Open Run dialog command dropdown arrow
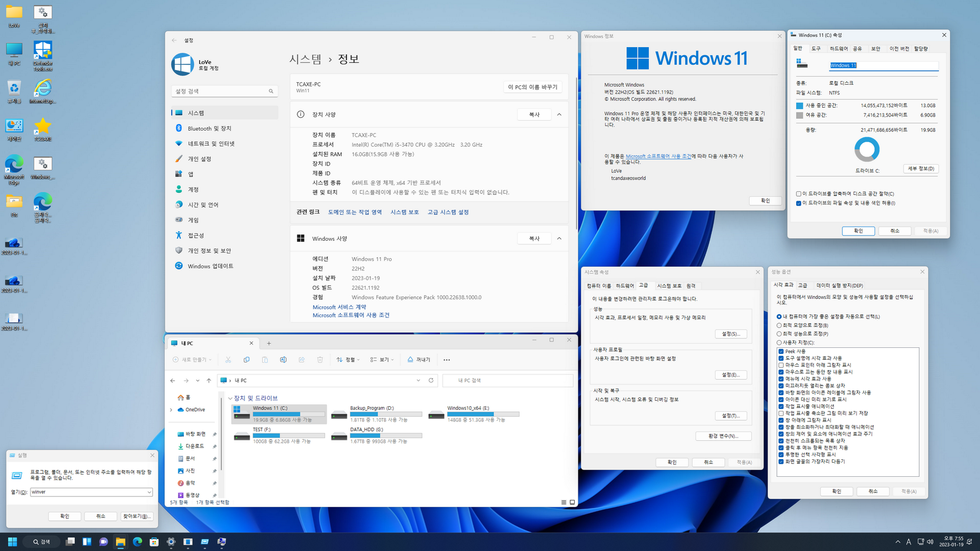The image size is (980, 551). tap(149, 492)
